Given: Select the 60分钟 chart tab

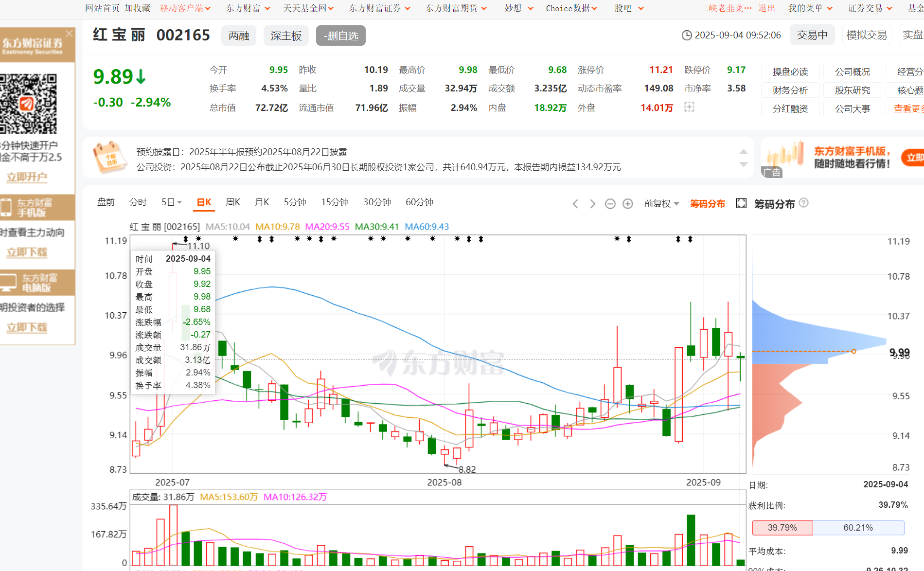Looking at the screenshot, I should point(419,202).
